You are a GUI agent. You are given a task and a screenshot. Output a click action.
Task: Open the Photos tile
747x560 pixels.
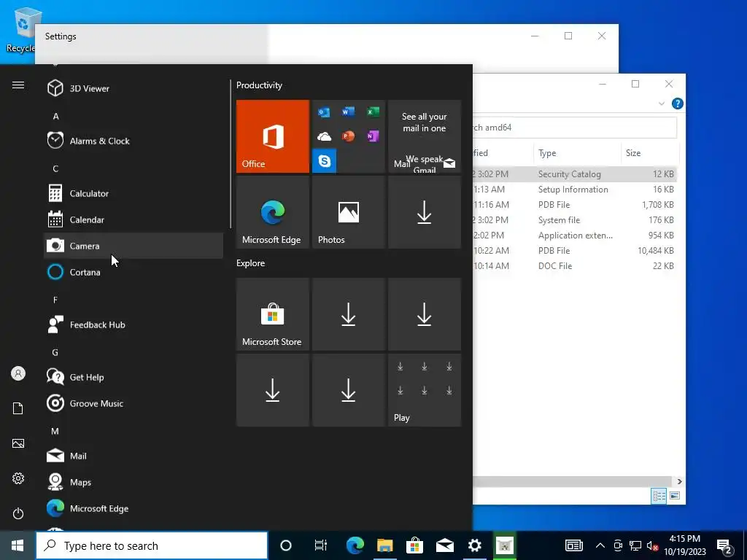click(348, 212)
